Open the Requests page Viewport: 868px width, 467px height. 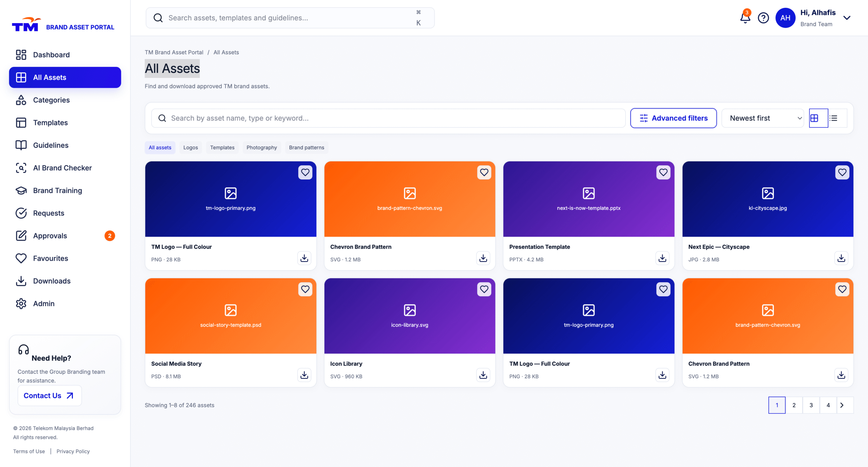(x=65, y=213)
